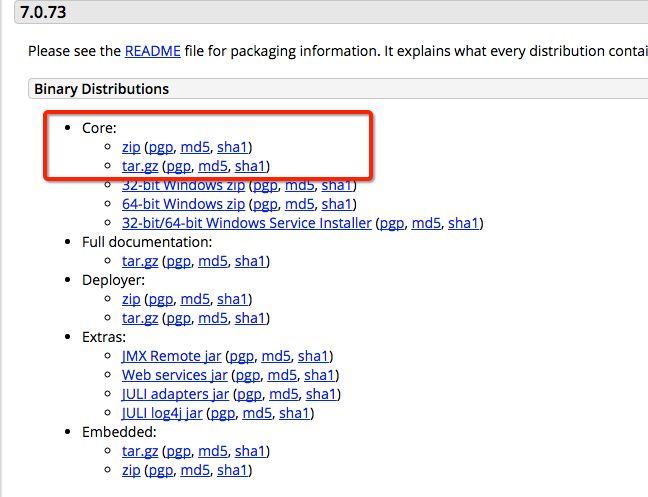Open md5 checksum for Core zip
The width and height of the screenshot is (648, 497).
(195, 147)
